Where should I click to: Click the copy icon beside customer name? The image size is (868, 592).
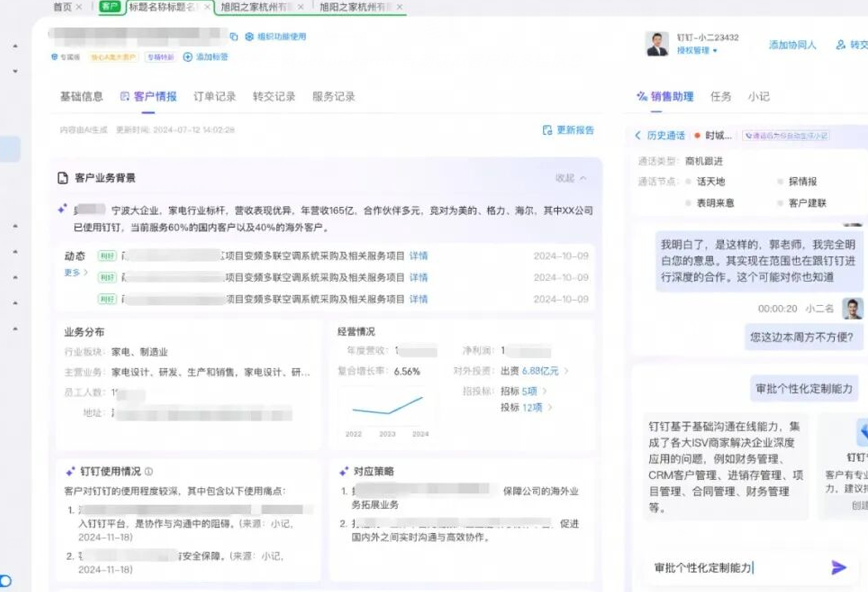(234, 37)
